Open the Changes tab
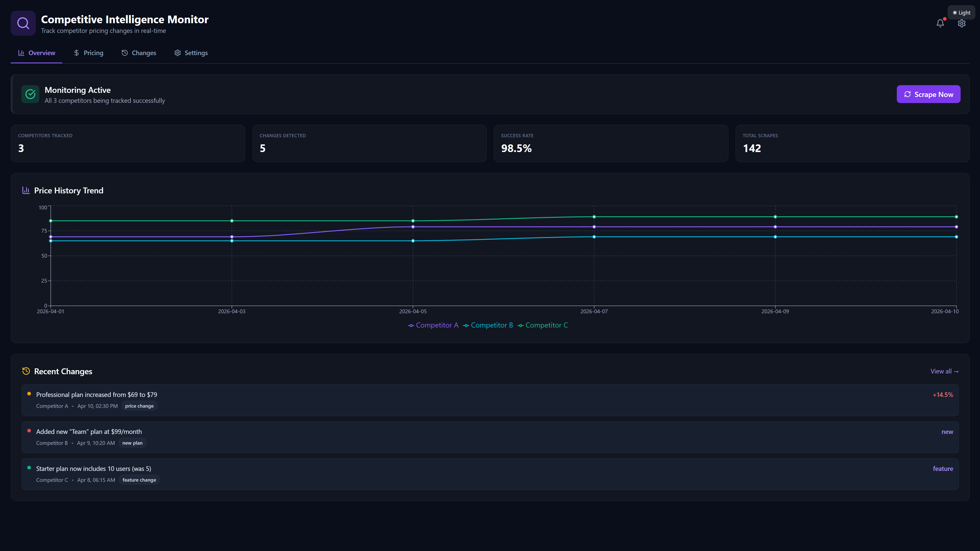This screenshot has height=551, width=980. coord(139,53)
